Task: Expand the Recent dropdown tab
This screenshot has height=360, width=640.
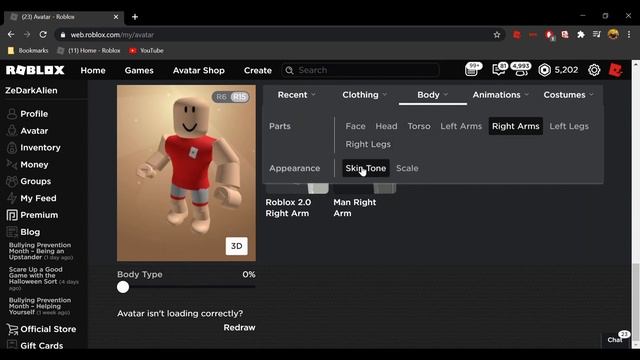Action: point(296,95)
